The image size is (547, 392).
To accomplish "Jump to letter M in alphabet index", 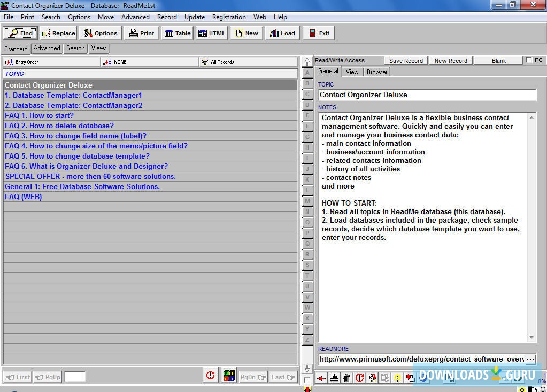I will [x=307, y=201].
